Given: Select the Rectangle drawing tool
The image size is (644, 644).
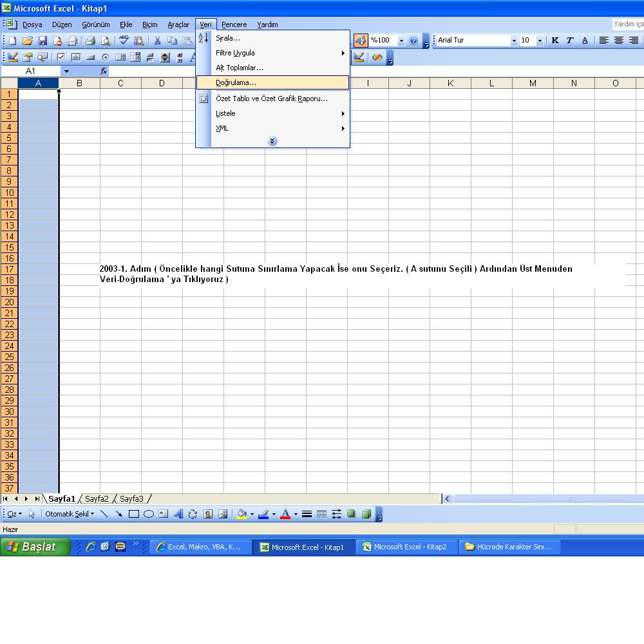Looking at the screenshot, I should [134, 514].
